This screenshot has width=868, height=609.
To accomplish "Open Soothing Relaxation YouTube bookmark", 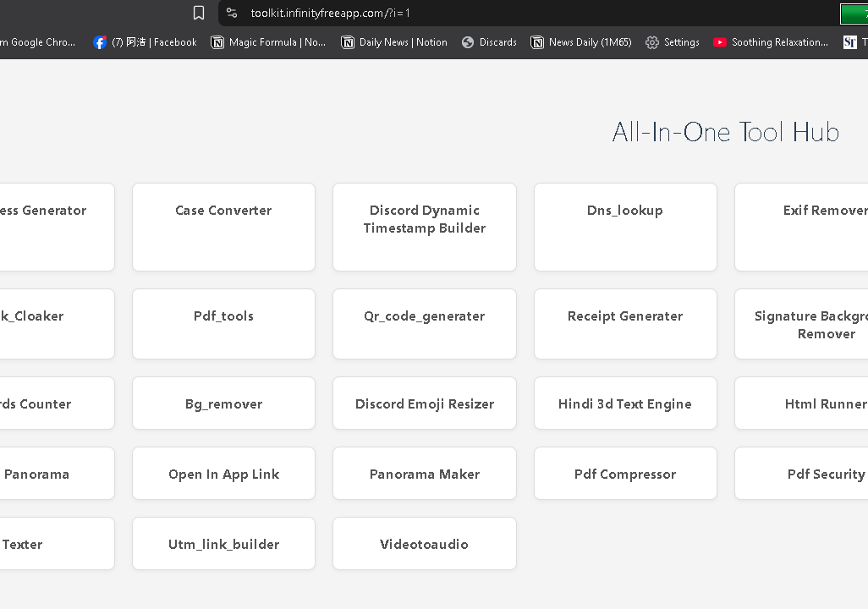I will point(771,42).
